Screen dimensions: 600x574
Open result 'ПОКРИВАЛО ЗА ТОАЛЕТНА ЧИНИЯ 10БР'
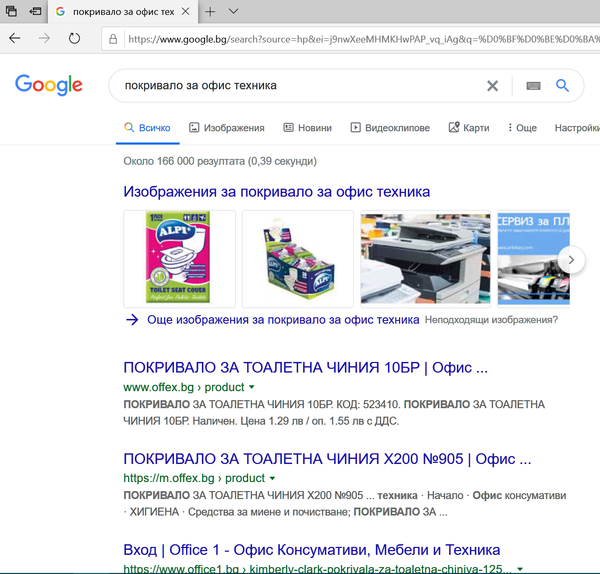click(305, 367)
